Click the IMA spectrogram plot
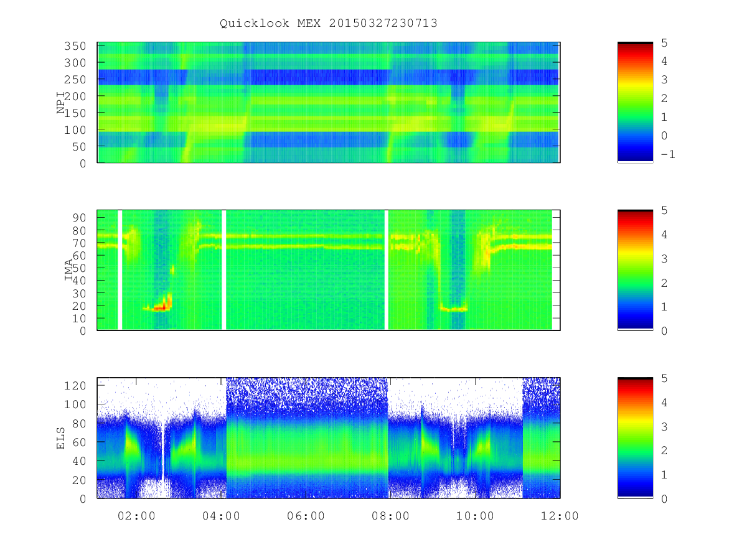The image size is (747, 560). (329, 270)
